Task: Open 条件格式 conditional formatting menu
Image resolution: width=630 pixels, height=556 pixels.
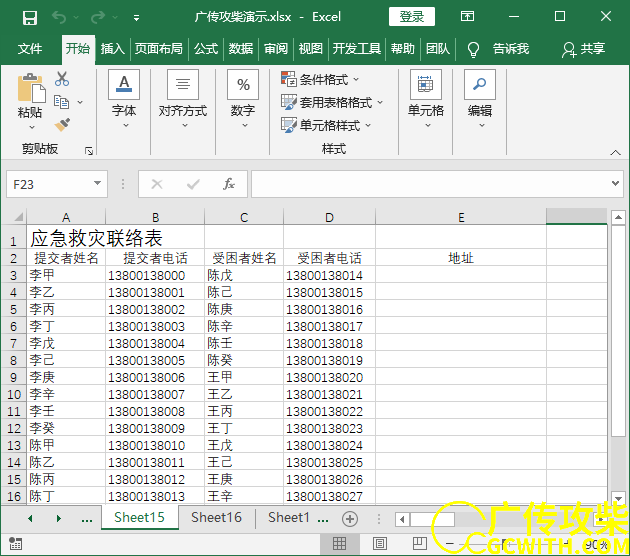Action: tap(320, 79)
